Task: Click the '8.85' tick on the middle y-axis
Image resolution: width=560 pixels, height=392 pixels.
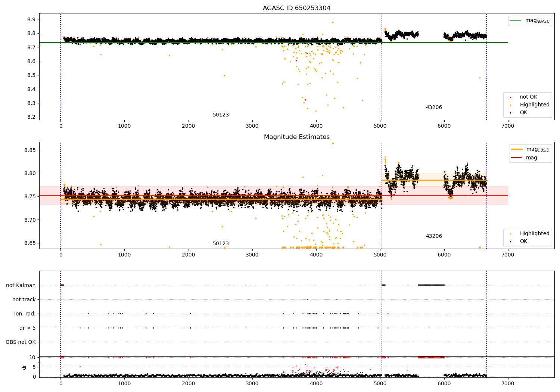Action: point(30,150)
